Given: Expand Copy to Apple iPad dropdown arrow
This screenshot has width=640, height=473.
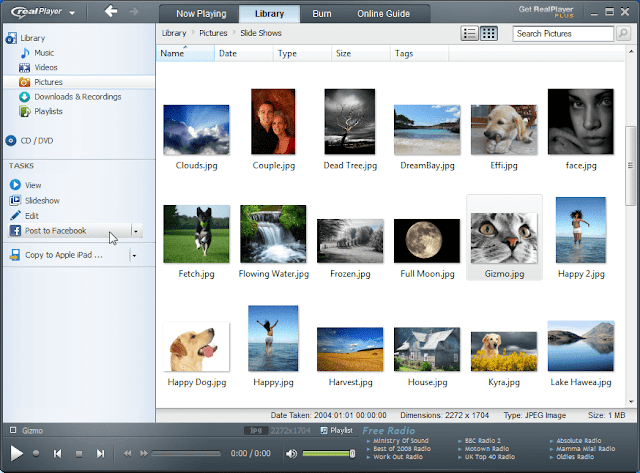Looking at the screenshot, I should pos(134,255).
